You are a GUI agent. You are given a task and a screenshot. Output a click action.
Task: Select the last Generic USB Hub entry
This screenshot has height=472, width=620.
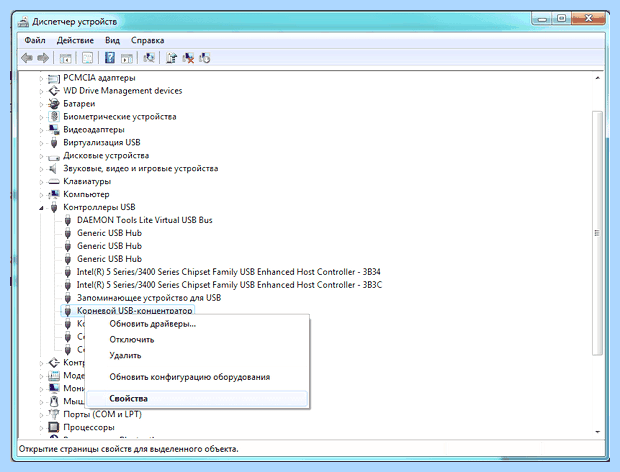click(109, 259)
